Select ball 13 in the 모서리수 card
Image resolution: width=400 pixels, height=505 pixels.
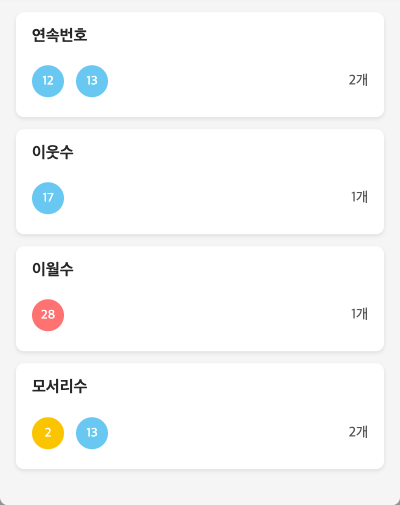click(x=92, y=433)
